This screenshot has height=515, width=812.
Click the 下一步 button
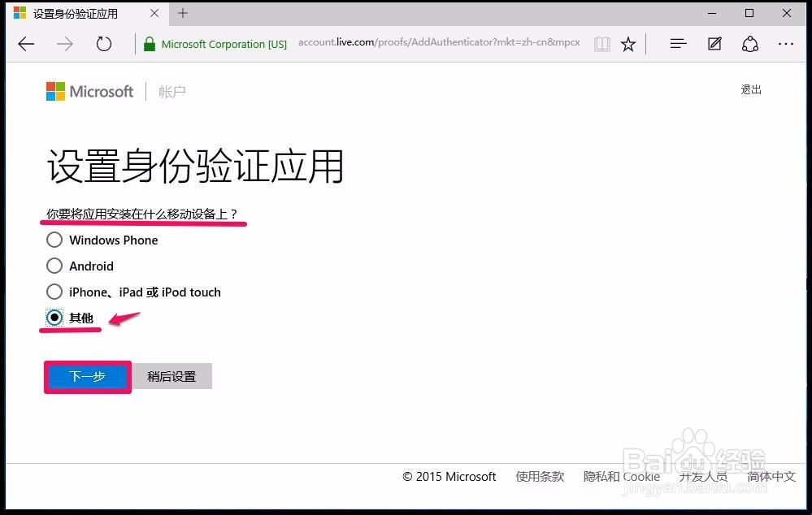pos(88,376)
